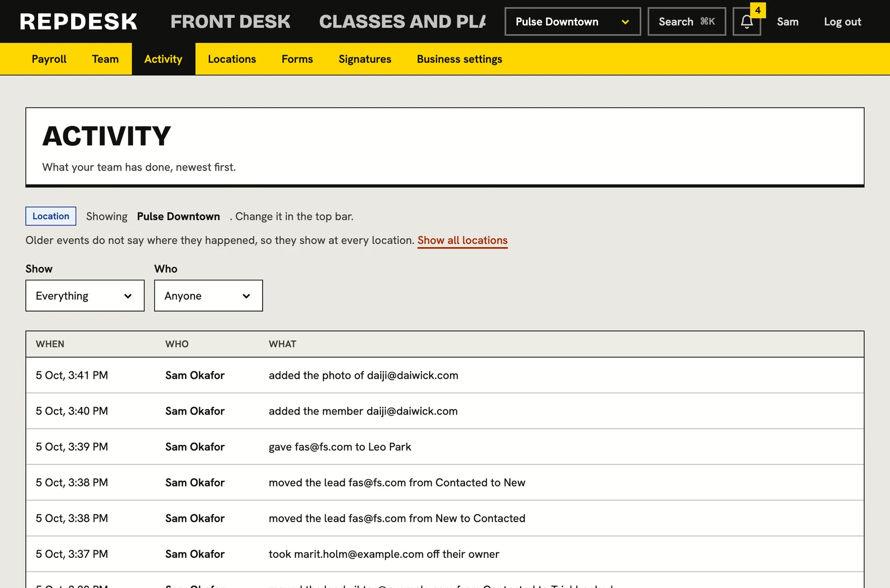Select row 'moved the lead from New to Contacted'
The height and width of the screenshot is (588, 890).
(x=445, y=518)
